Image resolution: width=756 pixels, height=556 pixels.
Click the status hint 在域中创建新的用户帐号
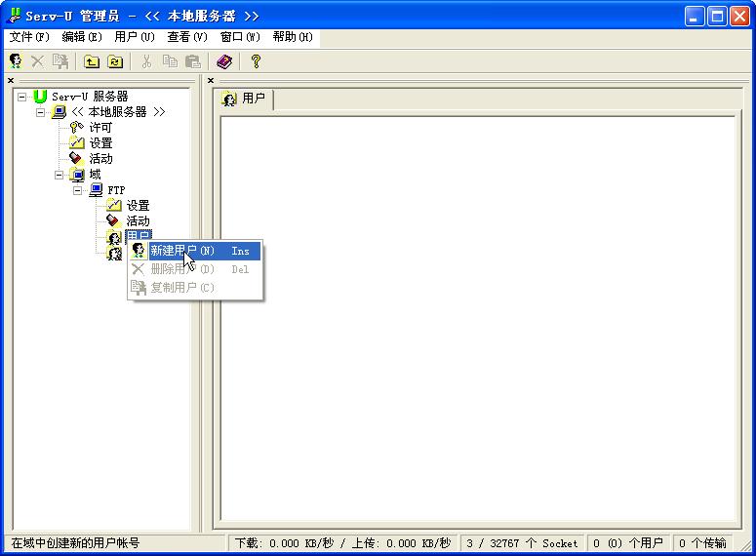(x=75, y=543)
